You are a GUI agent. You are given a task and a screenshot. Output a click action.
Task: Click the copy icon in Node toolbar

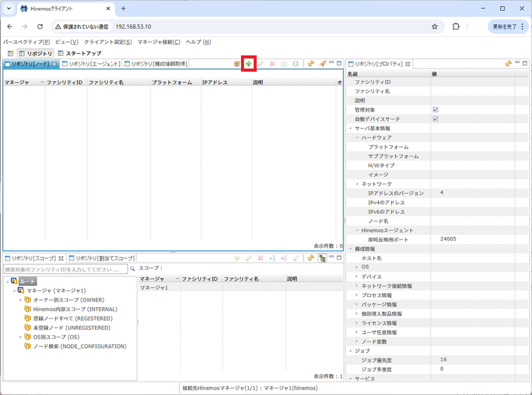[284, 63]
